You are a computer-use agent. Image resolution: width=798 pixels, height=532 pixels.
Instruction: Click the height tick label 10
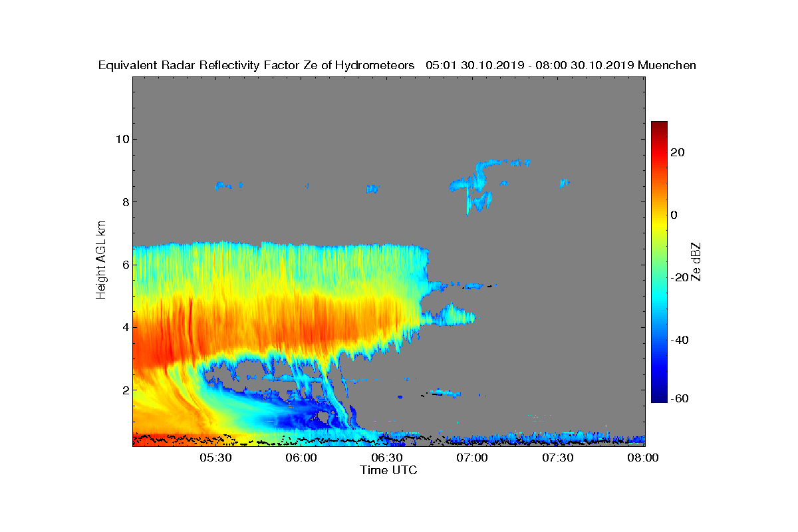[121, 139]
